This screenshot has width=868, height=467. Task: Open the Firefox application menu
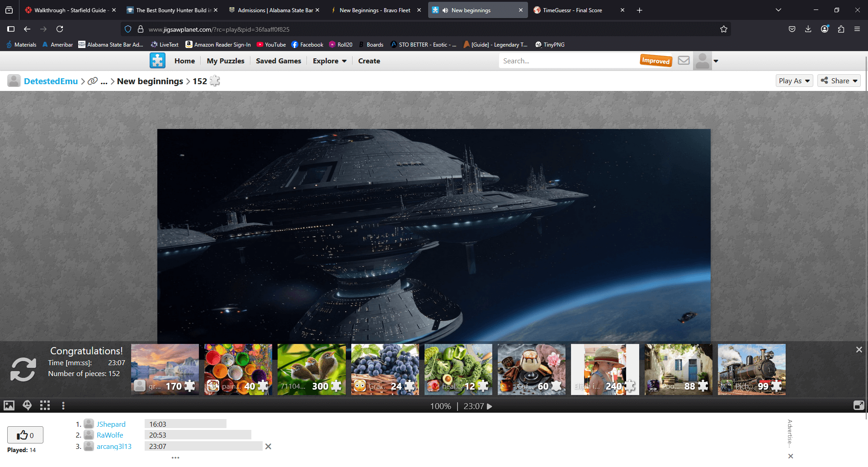point(857,29)
